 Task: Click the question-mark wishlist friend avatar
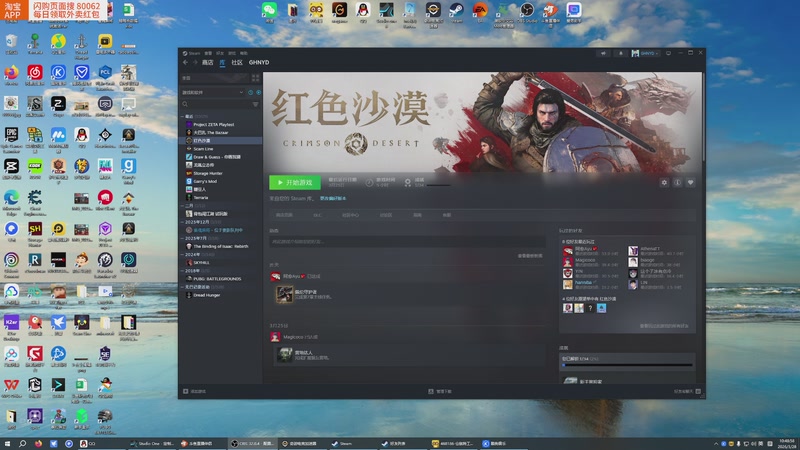[x=590, y=308]
